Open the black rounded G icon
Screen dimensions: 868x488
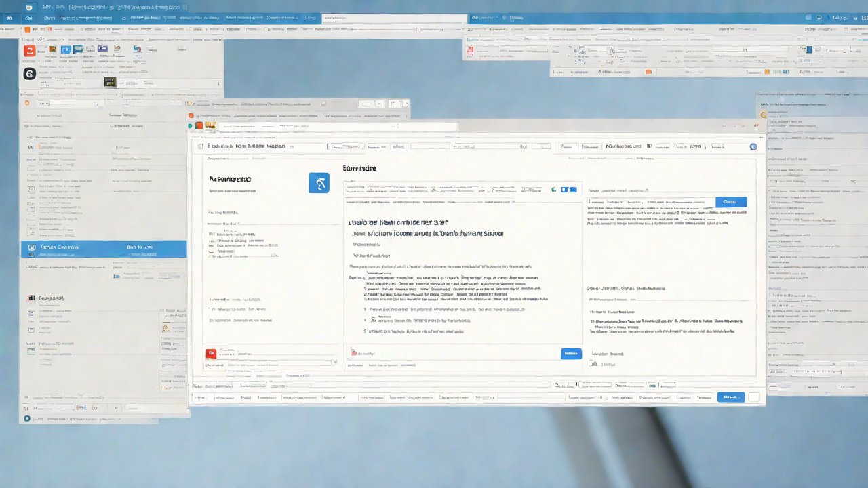(x=29, y=74)
